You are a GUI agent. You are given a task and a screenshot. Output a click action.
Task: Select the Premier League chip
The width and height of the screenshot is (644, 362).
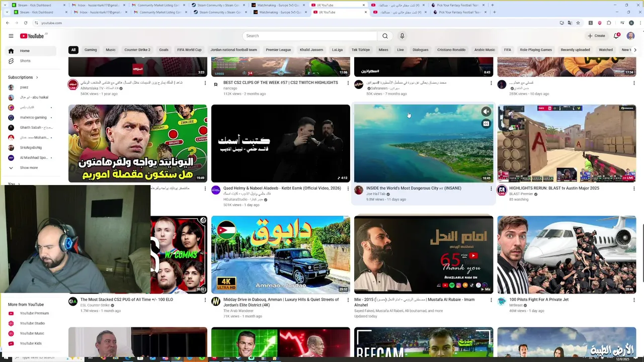pyautogui.click(x=278, y=50)
